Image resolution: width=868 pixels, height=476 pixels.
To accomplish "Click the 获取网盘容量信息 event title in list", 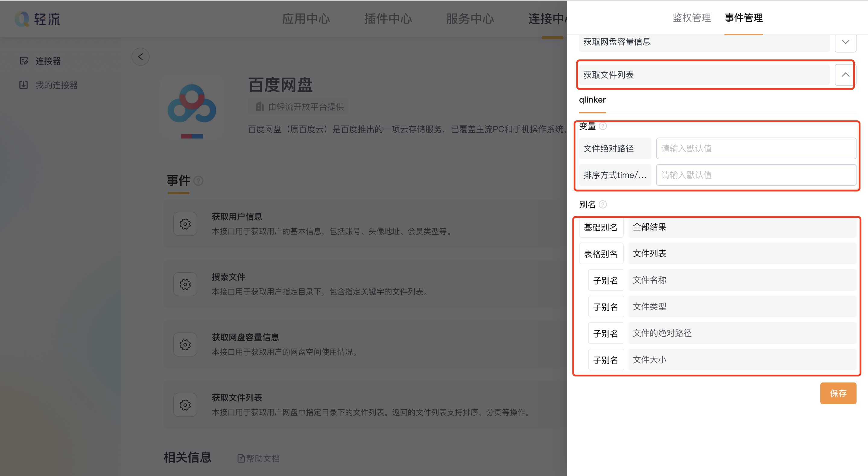I will click(x=245, y=338).
